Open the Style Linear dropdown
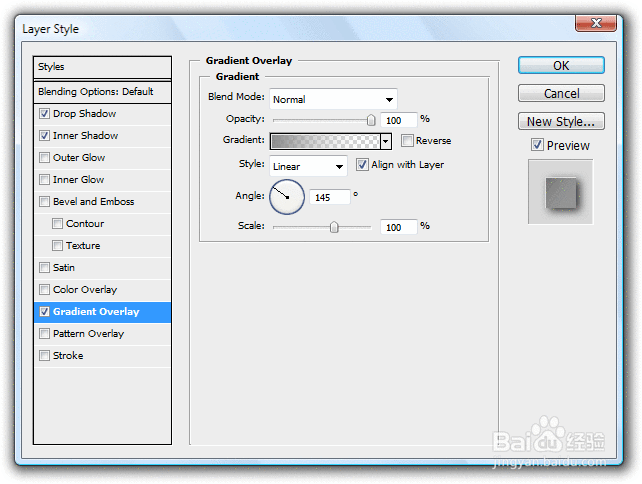Viewport: 642px width, 484px height. [308, 166]
